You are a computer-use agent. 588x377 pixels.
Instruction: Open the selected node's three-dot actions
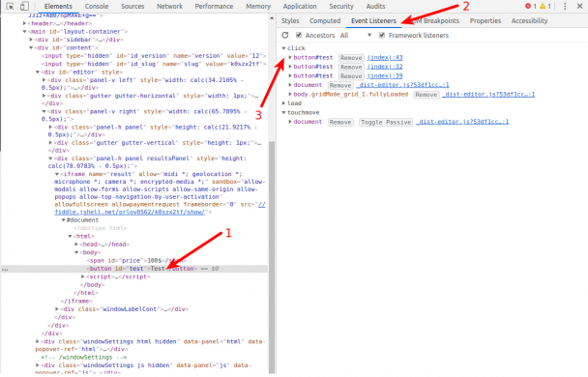(5, 269)
